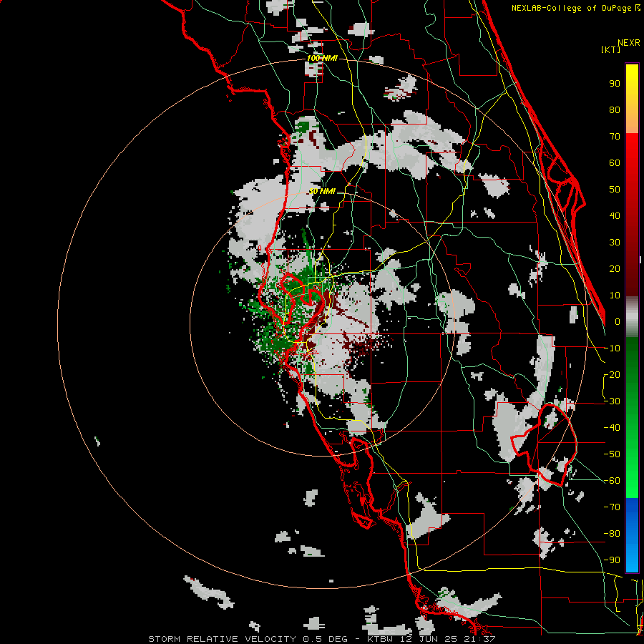Click the -70 value on velocity scale
The height and width of the screenshot is (644, 644).
612,507
